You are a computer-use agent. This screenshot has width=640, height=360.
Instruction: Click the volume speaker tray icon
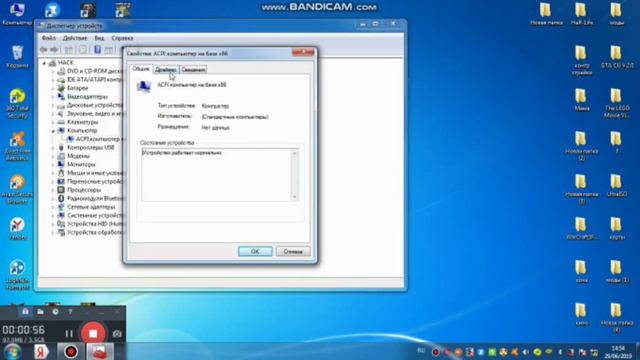[526, 352]
